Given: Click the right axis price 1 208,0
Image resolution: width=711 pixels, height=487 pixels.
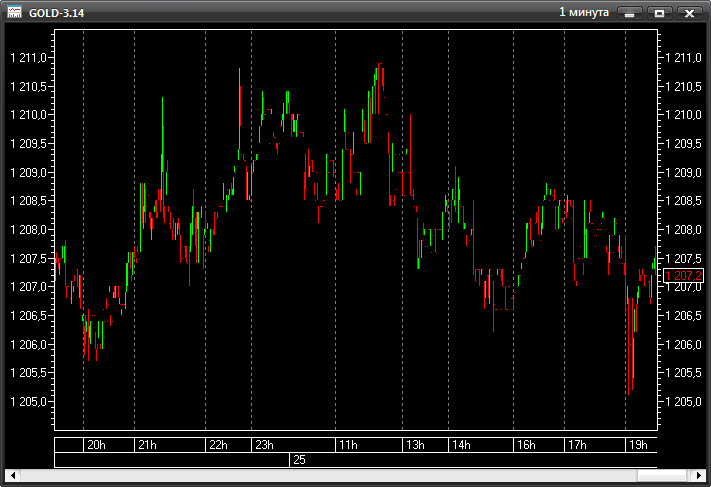Looking at the screenshot, I should pyautogui.click(x=683, y=229).
